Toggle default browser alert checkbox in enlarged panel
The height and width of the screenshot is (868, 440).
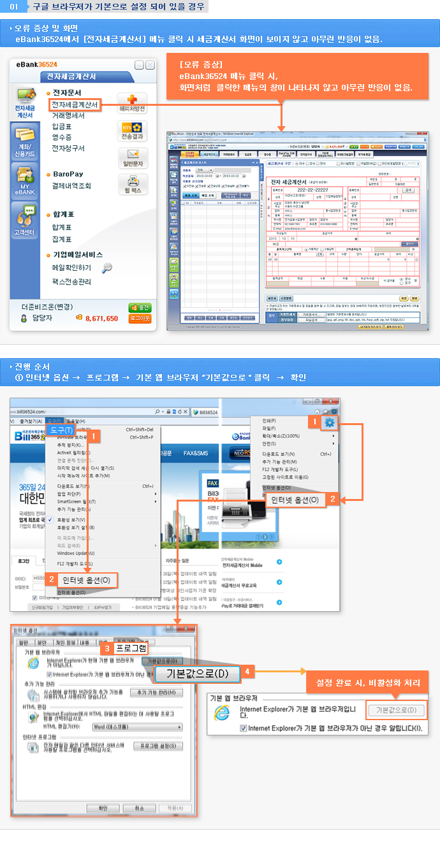(243, 727)
